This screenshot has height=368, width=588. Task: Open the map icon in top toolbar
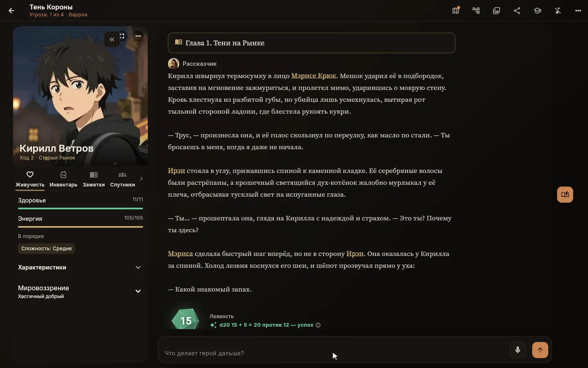pos(456,11)
